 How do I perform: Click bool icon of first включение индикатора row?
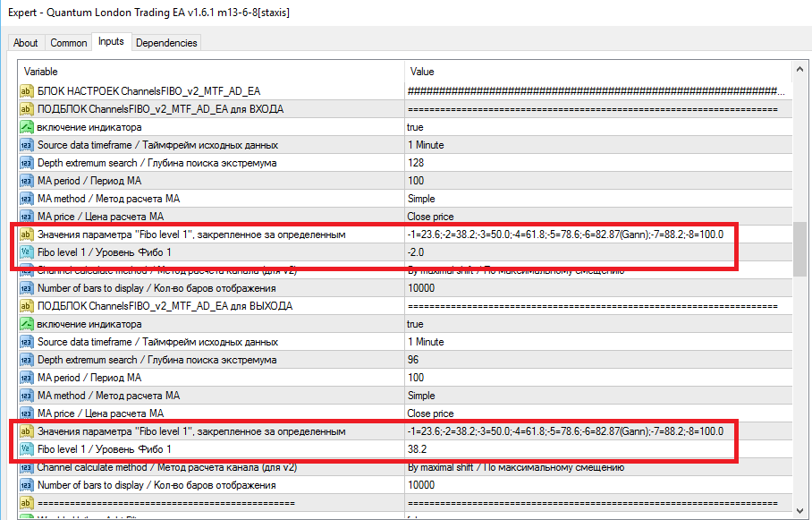27,127
